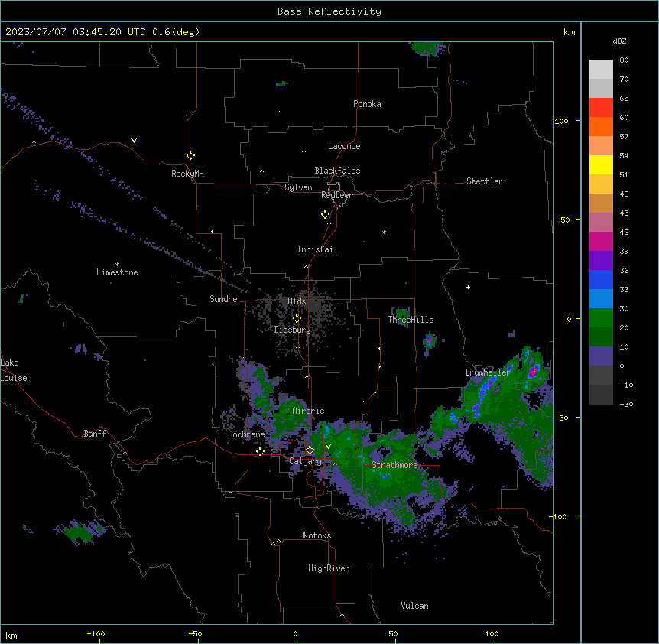Select the orange 57-60 dBZ legend swatch
The height and width of the screenshot is (644, 659).
tap(601, 126)
